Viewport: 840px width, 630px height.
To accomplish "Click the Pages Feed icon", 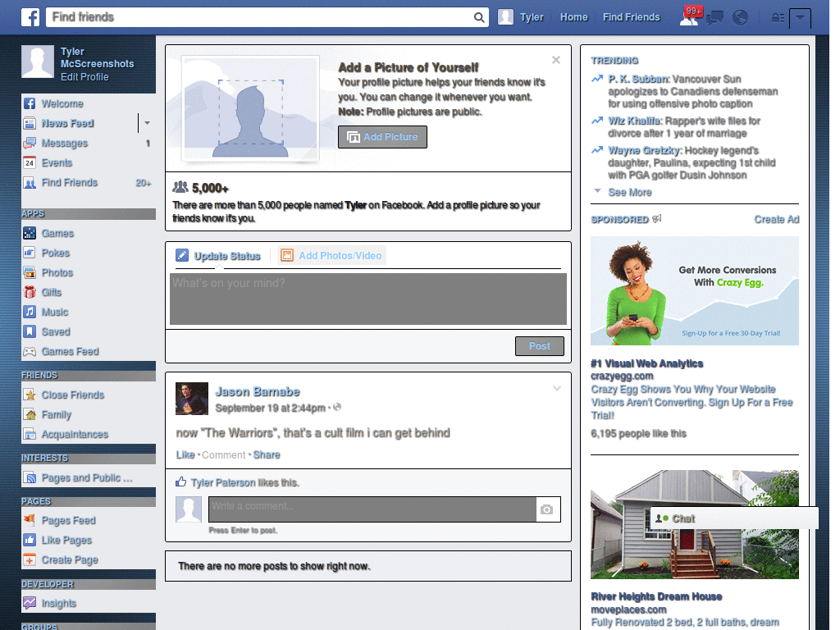I will pos(30,520).
